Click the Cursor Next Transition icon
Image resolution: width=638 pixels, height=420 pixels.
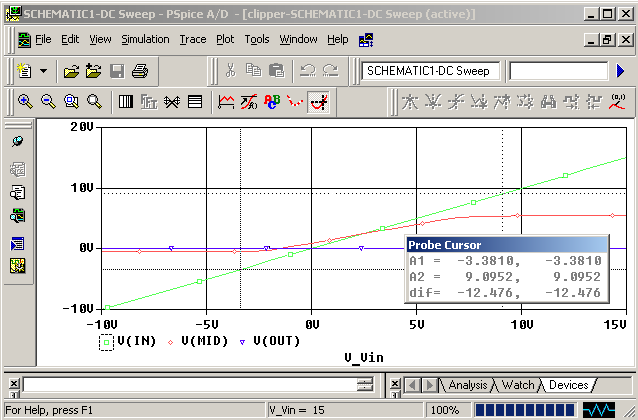[571, 102]
